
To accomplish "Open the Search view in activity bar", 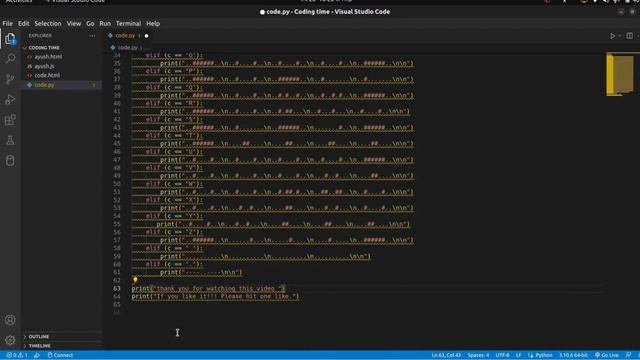I will (x=10, y=58).
